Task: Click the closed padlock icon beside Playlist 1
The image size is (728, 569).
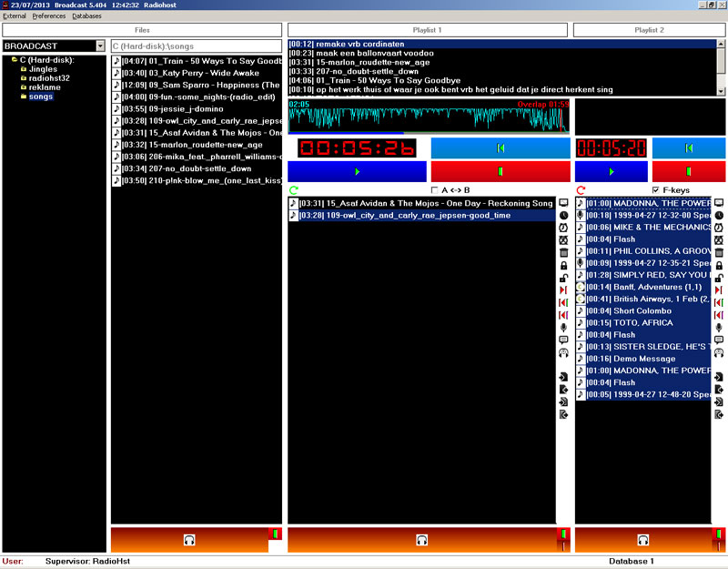Action: pyautogui.click(x=563, y=265)
